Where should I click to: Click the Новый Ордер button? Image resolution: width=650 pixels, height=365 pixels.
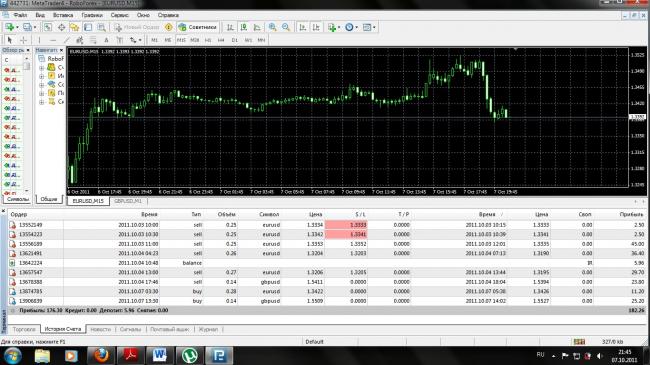pyautogui.click(x=137, y=27)
